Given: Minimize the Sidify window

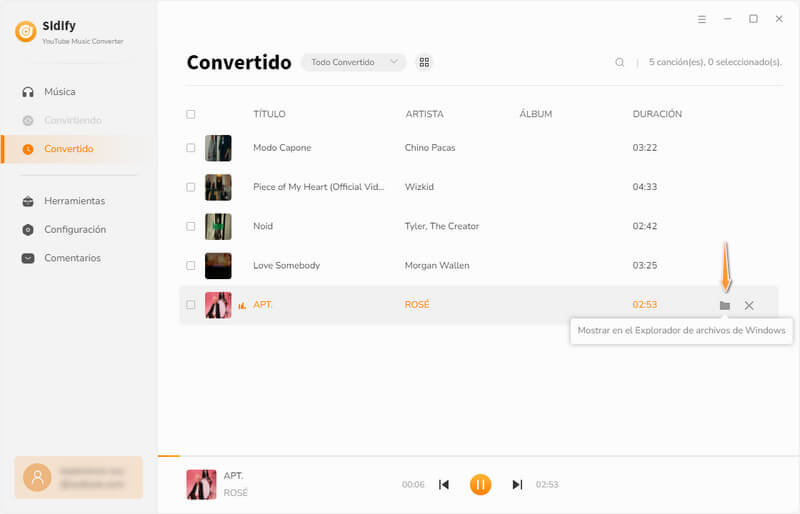Looking at the screenshot, I should (x=728, y=19).
